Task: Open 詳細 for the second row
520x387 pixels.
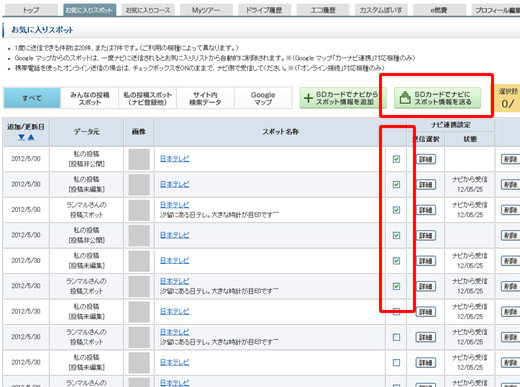Action: (426, 184)
